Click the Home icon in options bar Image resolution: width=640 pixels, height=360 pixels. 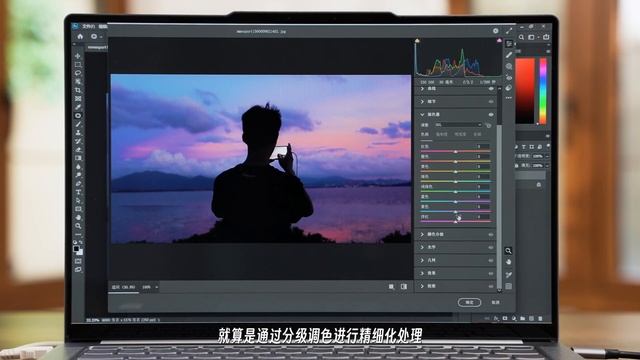coord(80,36)
